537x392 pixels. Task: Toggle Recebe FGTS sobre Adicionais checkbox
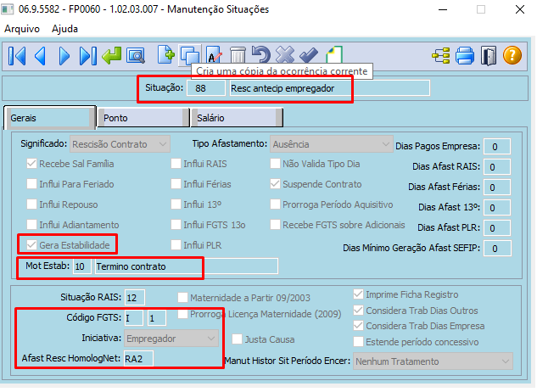point(275,225)
